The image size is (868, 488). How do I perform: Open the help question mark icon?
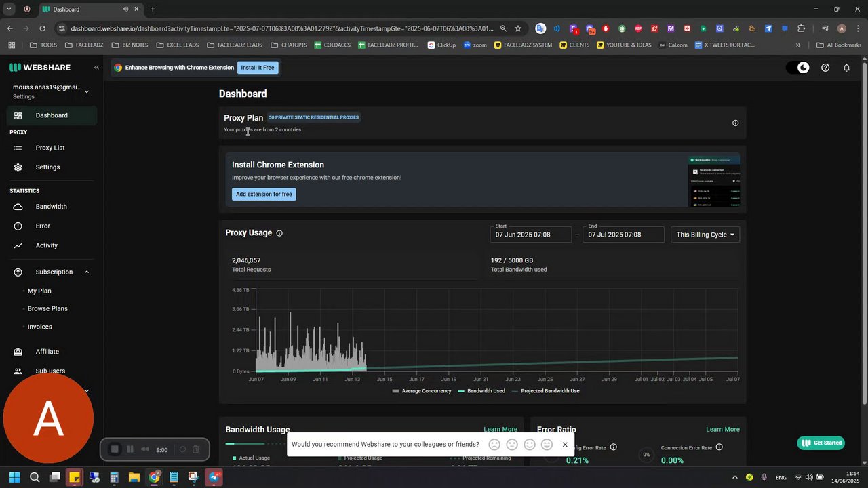pyautogui.click(x=825, y=68)
